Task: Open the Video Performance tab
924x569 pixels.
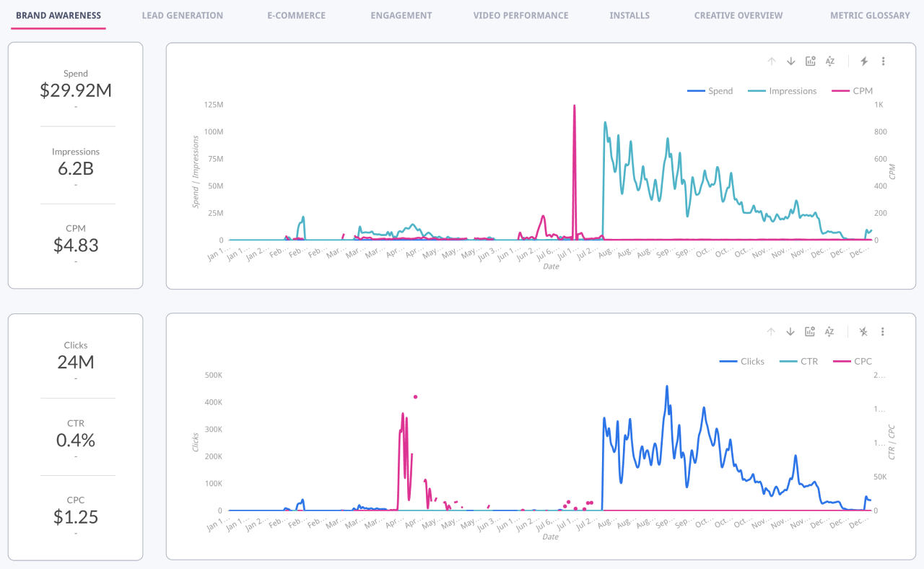Action: pos(520,15)
